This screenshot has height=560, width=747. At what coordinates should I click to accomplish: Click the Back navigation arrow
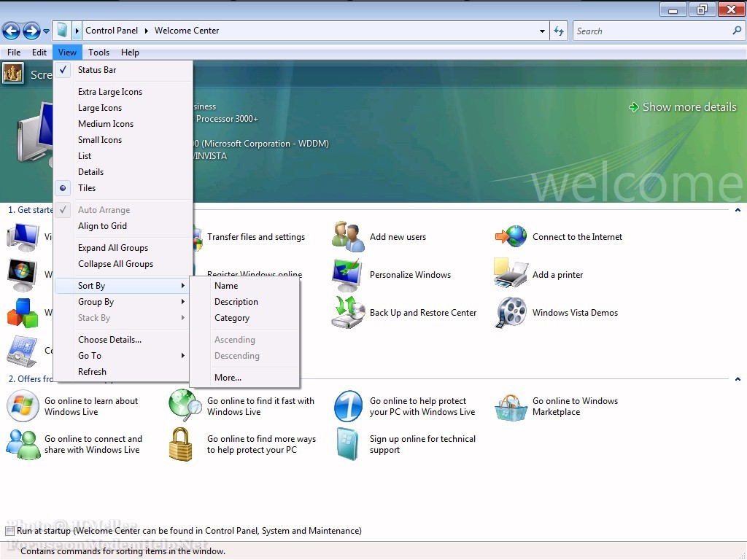[12, 31]
